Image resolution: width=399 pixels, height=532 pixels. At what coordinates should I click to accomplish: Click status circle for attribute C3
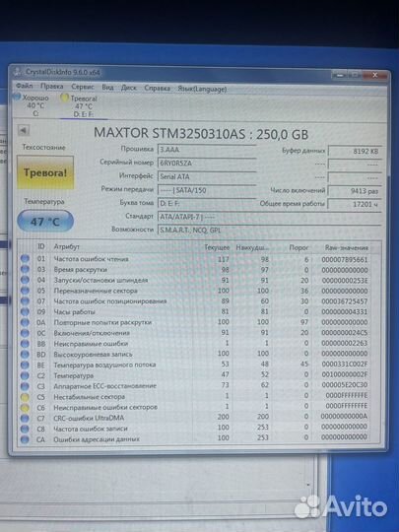(25, 386)
